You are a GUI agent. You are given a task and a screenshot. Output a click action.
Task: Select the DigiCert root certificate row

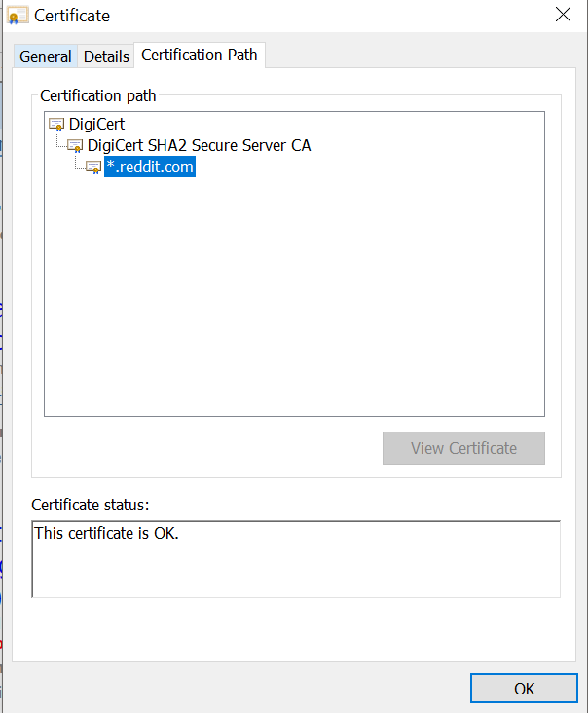pos(96,124)
